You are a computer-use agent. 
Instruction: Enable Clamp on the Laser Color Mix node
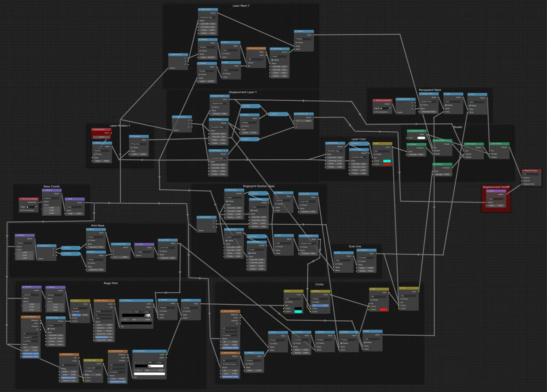point(375,154)
